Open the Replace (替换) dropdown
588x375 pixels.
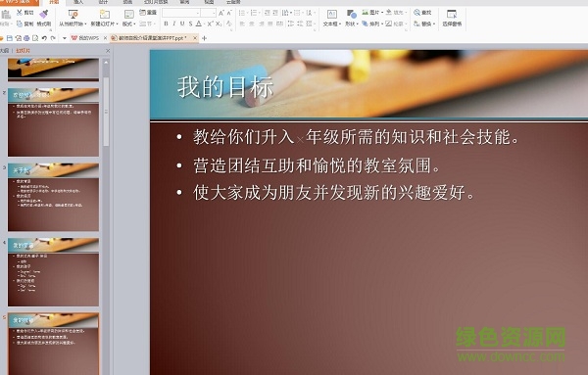tap(424, 23)
